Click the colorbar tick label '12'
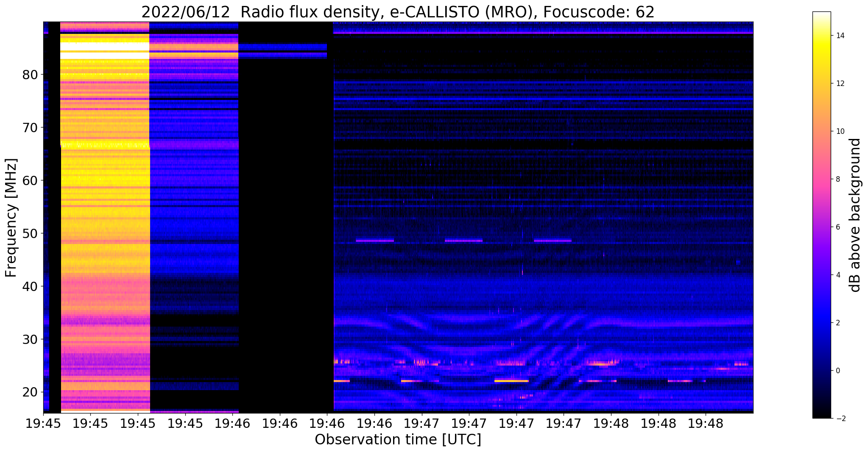 coord(840,83)
